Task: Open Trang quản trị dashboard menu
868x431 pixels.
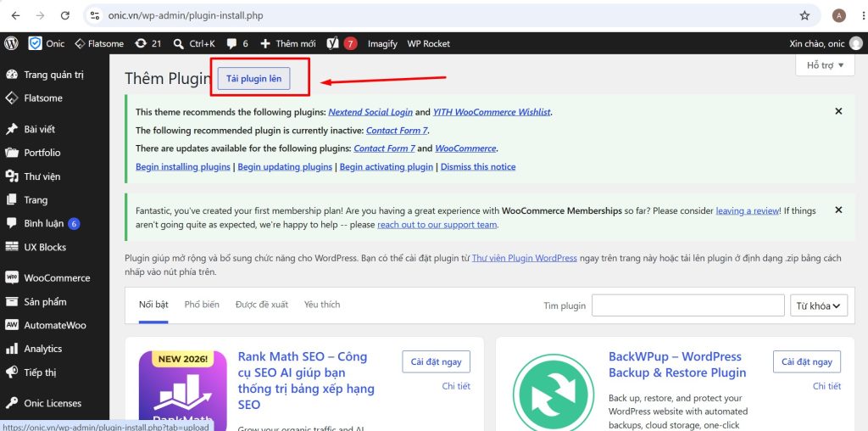Action: (54, 74)
